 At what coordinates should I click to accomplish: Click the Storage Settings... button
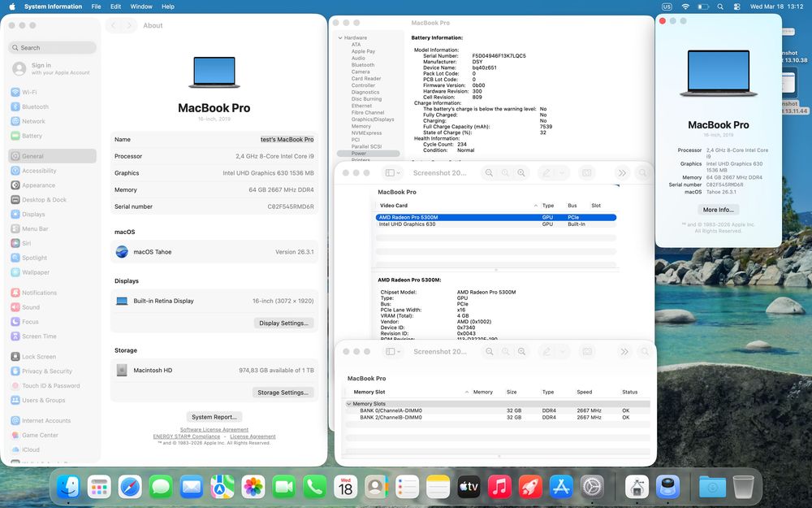283,393
